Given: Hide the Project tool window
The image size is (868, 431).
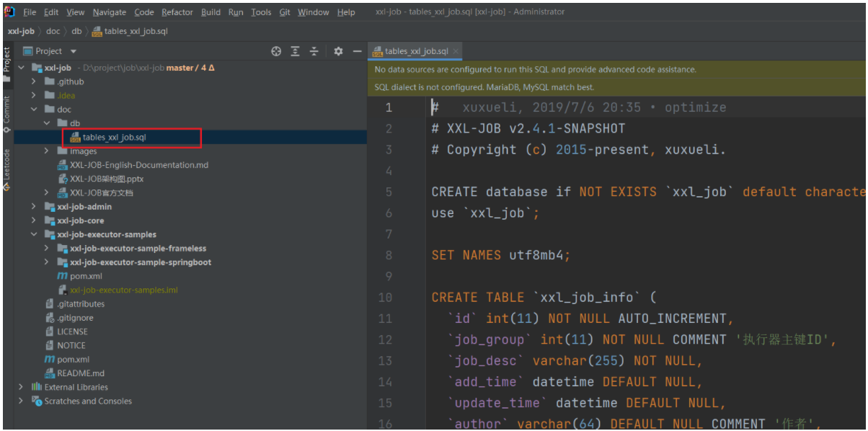Looking at the screenshot, I should [x=356, y=51].
